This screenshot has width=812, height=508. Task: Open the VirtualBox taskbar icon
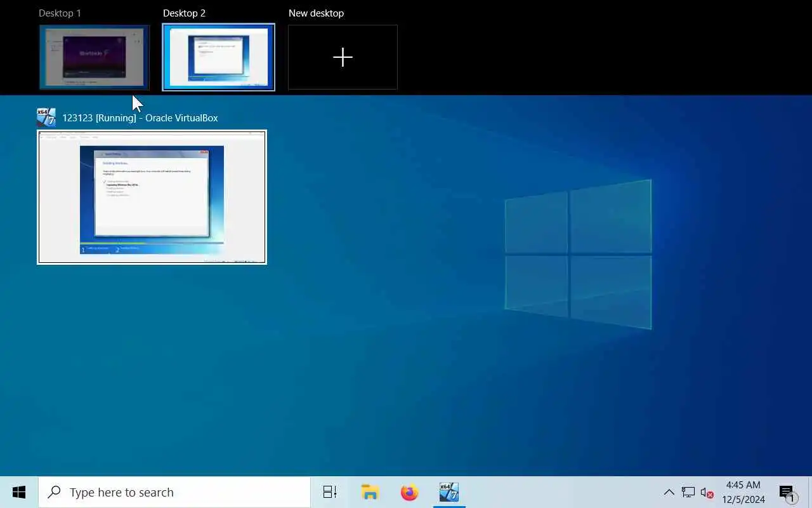point(449,492)
